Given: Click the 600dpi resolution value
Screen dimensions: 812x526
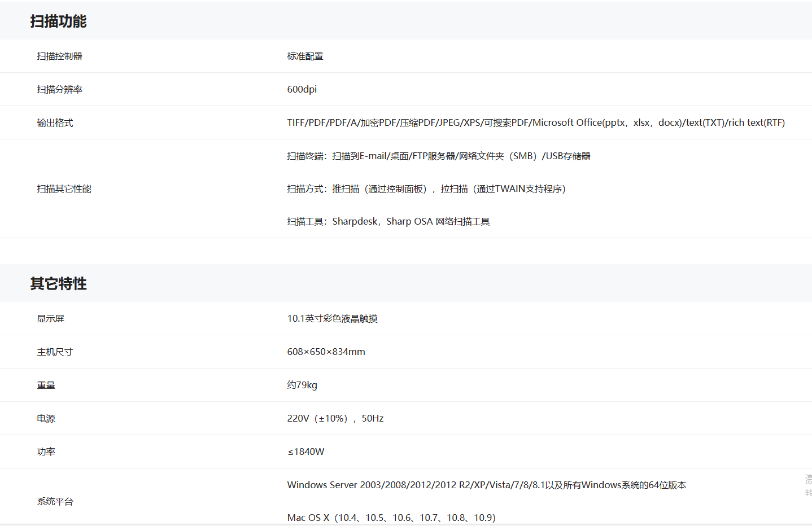Looking at the screenshot, I should (302, 90).
